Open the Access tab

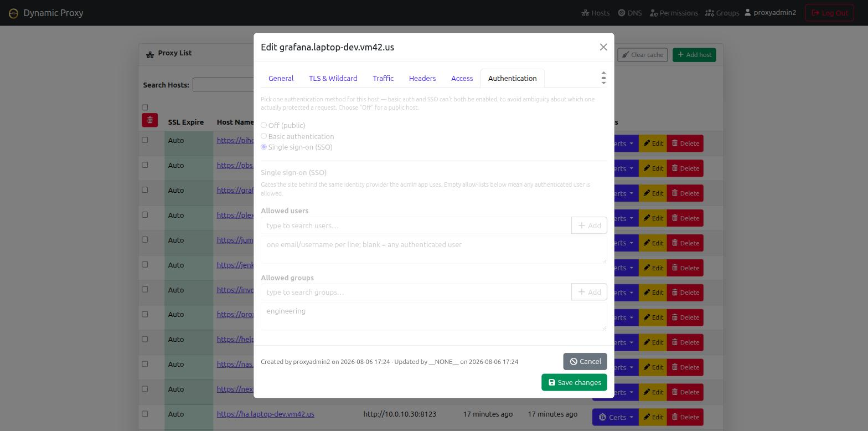462,78
